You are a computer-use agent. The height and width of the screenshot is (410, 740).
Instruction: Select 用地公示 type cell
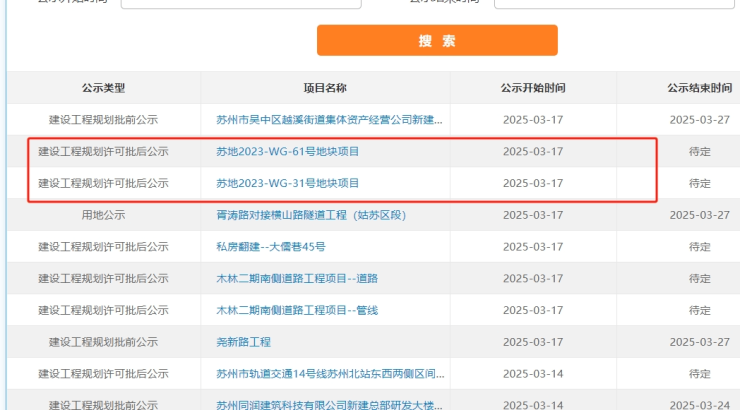[103, 215]
